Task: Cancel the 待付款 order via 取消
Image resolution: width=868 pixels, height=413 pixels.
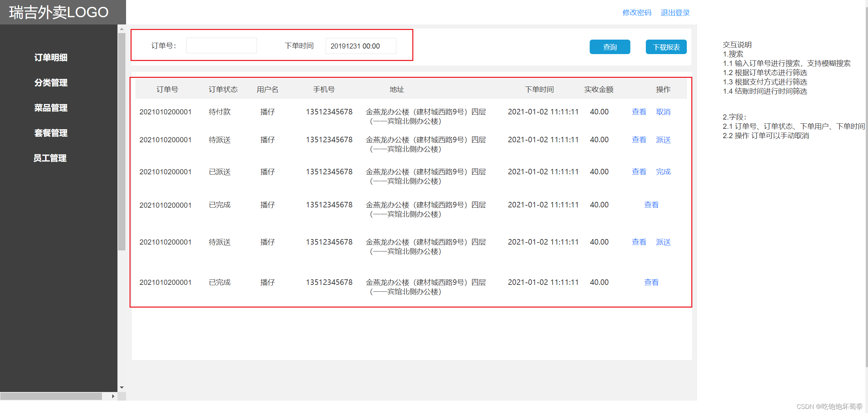Action: tap(663, 112)
